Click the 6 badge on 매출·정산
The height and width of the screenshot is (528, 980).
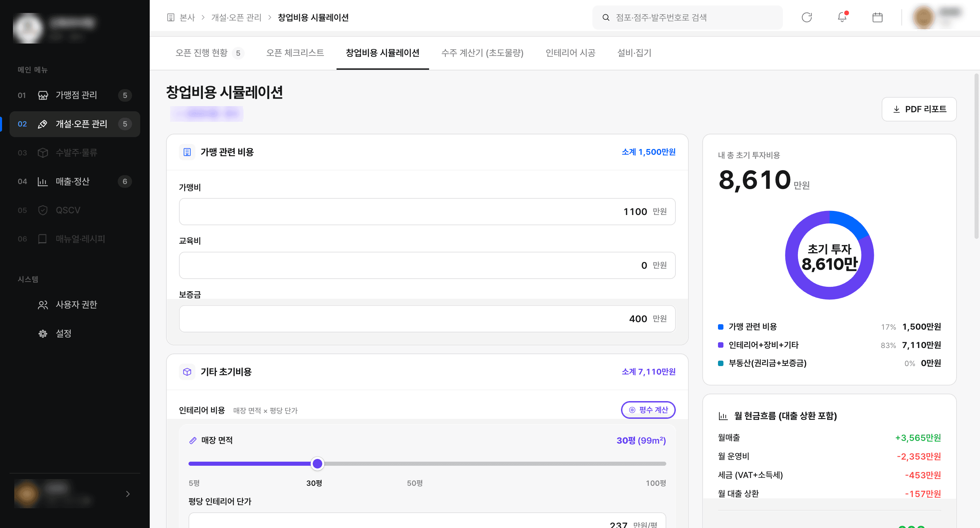125,181
